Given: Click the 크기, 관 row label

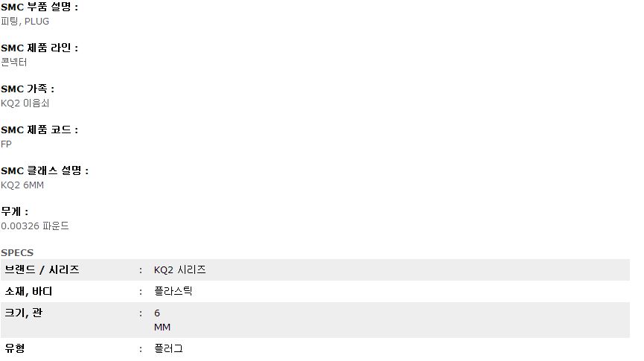Looking at the screenshot, I should (x=23, y=313).
